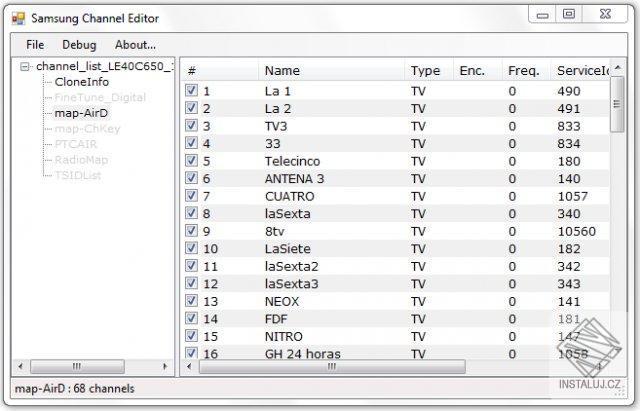Select the CUATRO name cell
The width and height of the screenshot is (640, 411).
(289, 196)
